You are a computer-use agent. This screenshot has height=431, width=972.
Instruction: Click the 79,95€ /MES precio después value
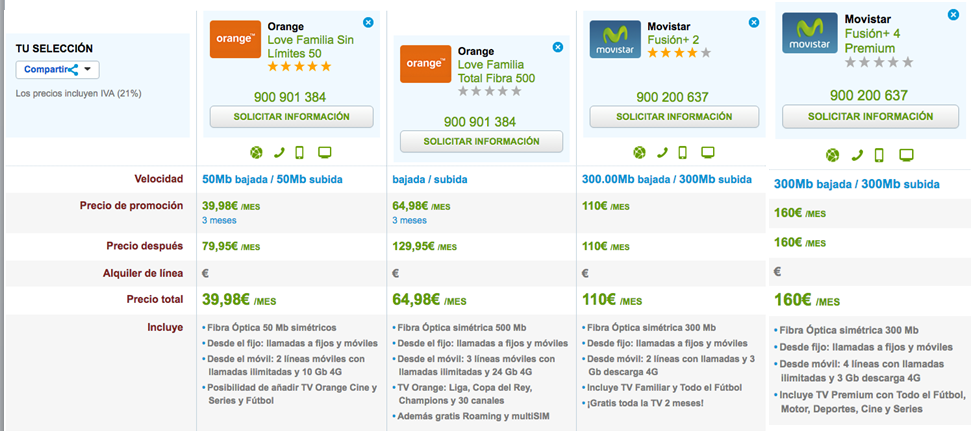point(231,246)
